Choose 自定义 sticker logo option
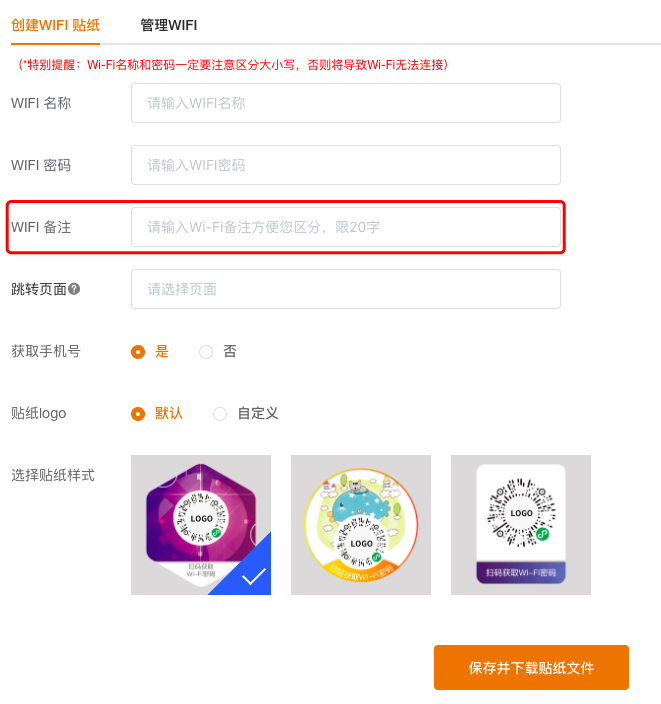 (x=220, y=414)
